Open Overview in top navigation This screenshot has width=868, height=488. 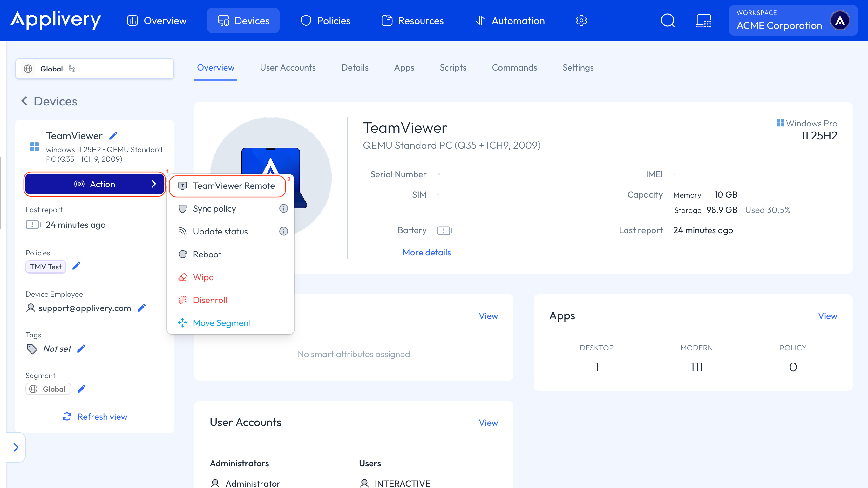157,21
